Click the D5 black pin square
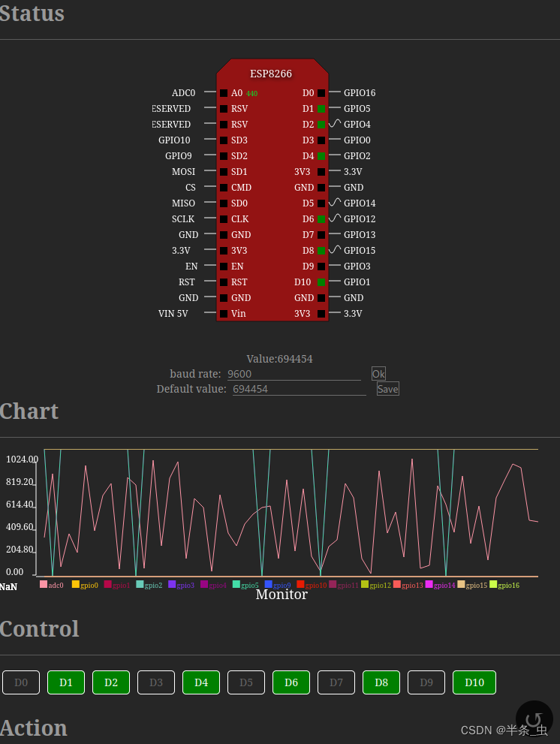560x744 pixels. click(321, 203)
